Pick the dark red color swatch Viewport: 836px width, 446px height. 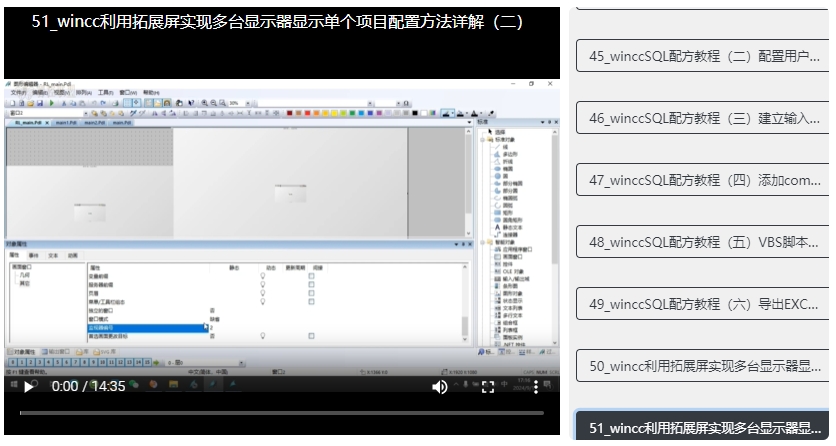pyautogui.click(x=290, y=113)
